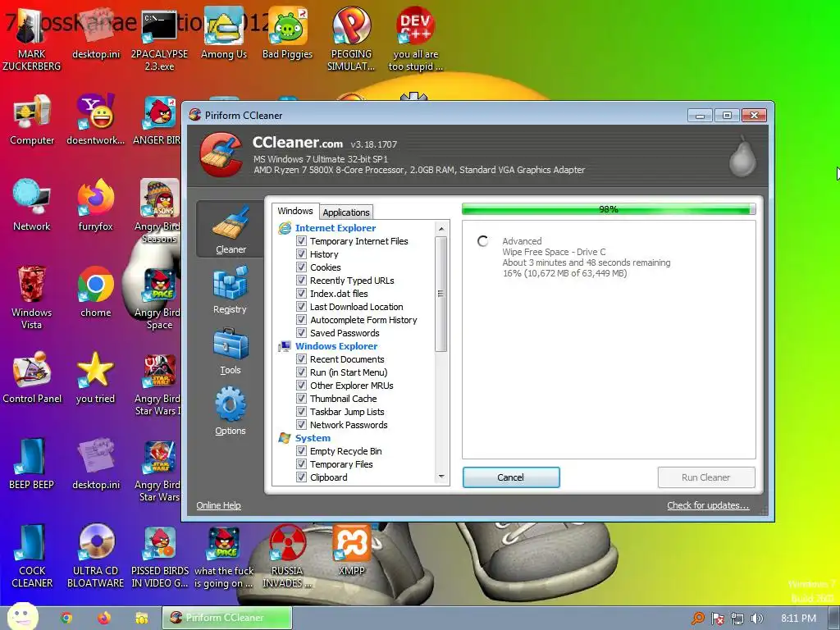Select the RUSSIA INVADES desktop icon
The width and height of the screenshot is (840, 630).
(x=288, y=556)
